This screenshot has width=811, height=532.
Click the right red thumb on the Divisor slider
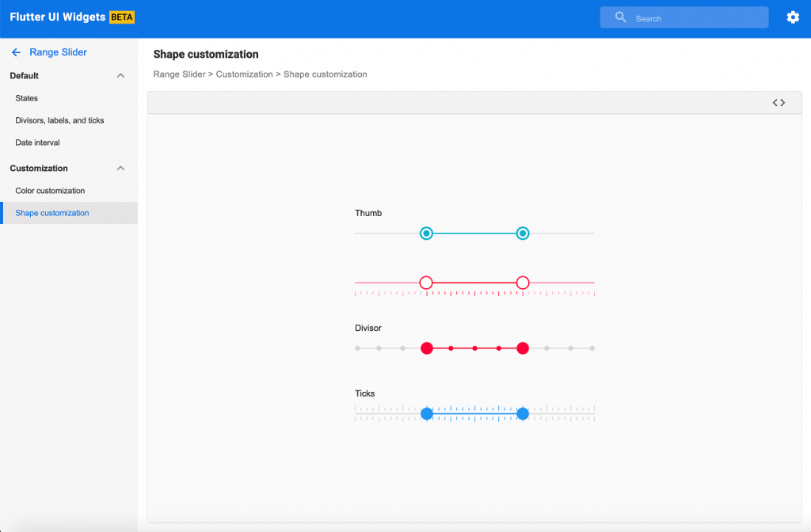523,348
